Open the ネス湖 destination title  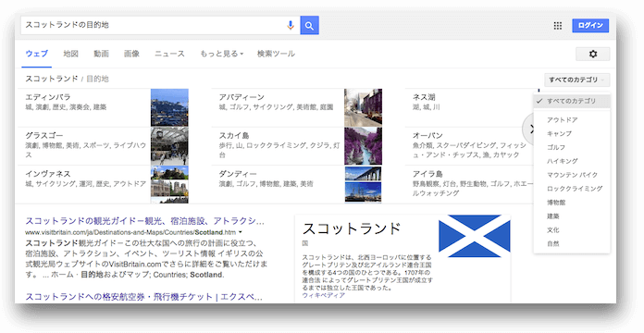pyautogui.click(x=424, y=97)
